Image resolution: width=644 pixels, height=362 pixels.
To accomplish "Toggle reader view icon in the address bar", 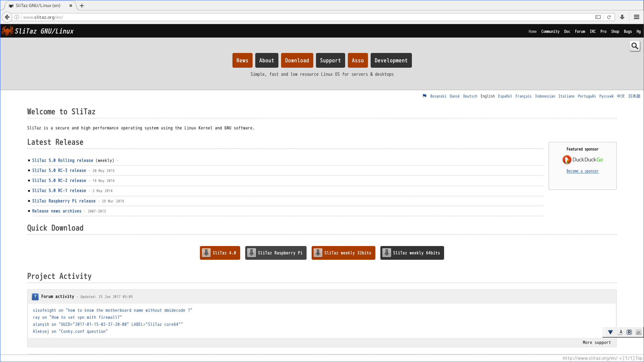I will (x=598, y=17).
